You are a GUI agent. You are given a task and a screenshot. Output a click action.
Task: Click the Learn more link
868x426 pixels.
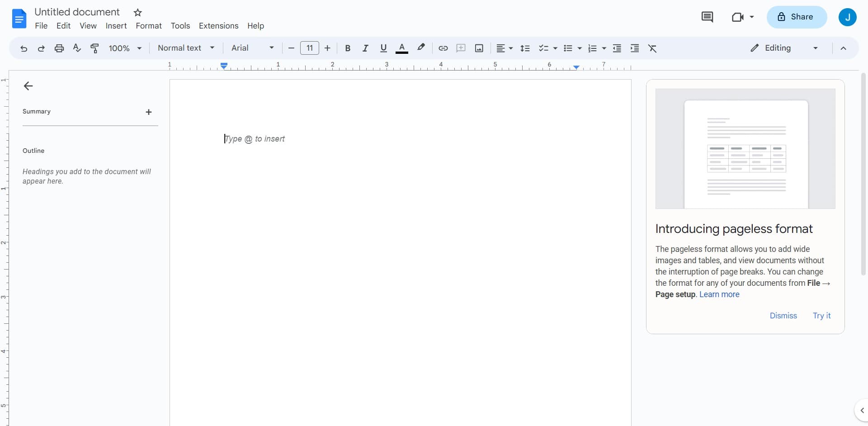coord(719,294)
